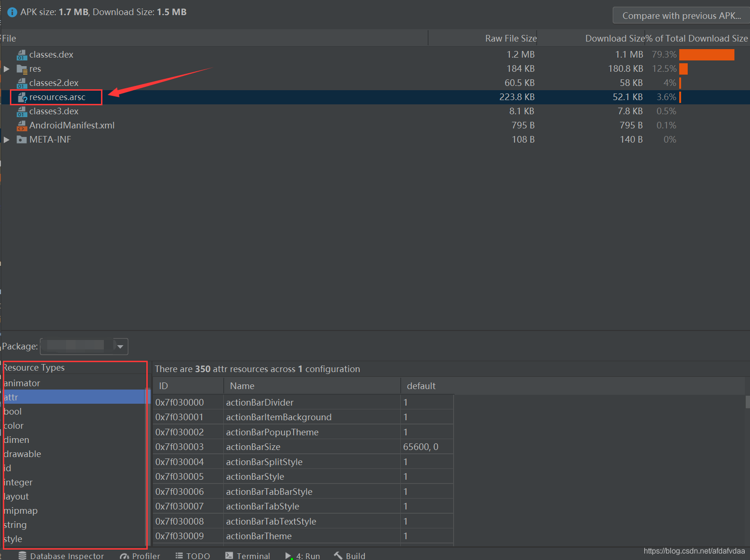
Task: Click Download Size column header
Action: click(x=591, y=38)
